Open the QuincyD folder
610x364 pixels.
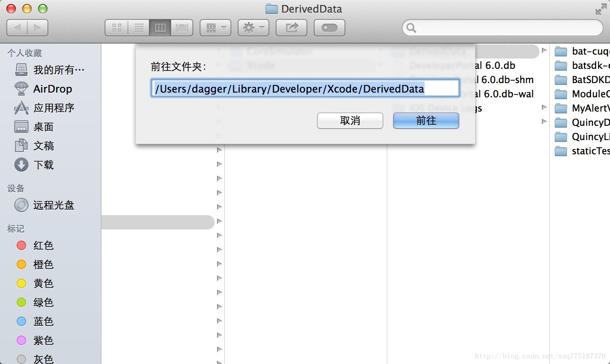click(582, 123)
